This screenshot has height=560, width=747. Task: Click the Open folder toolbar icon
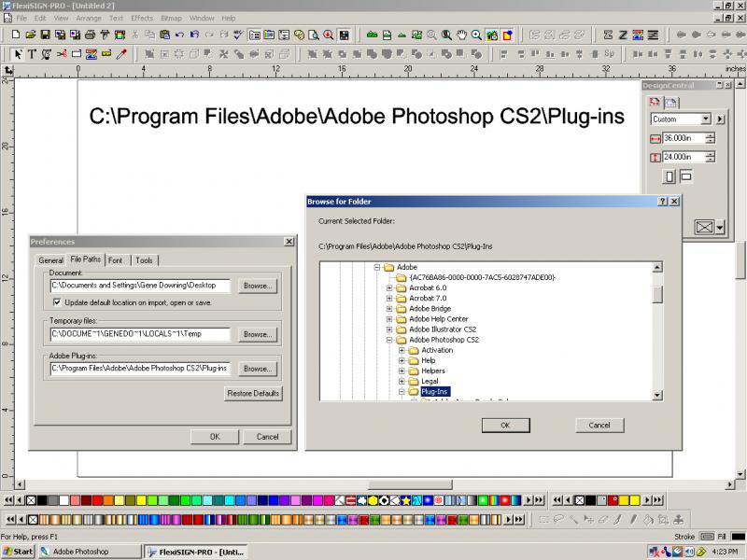point(31,35)
